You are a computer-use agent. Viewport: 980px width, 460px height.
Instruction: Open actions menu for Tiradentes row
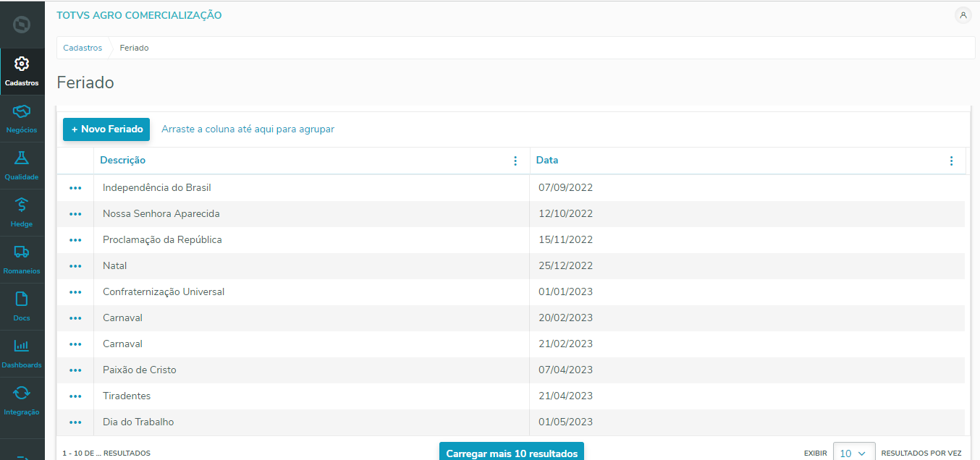tap(75, 396)
